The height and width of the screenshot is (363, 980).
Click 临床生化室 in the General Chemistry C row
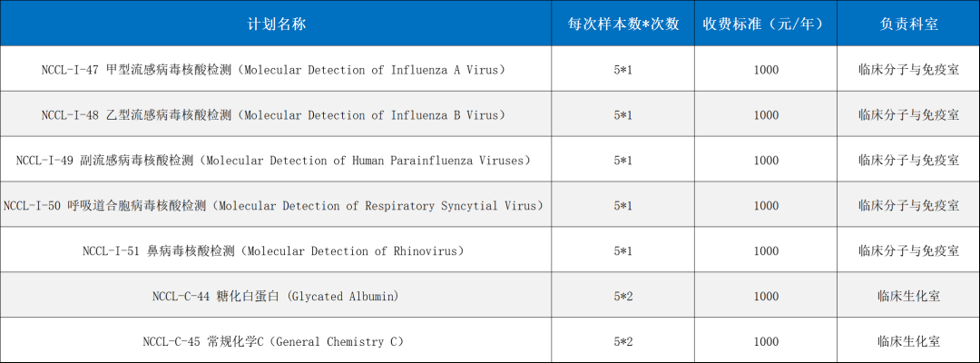click(907, 342)
